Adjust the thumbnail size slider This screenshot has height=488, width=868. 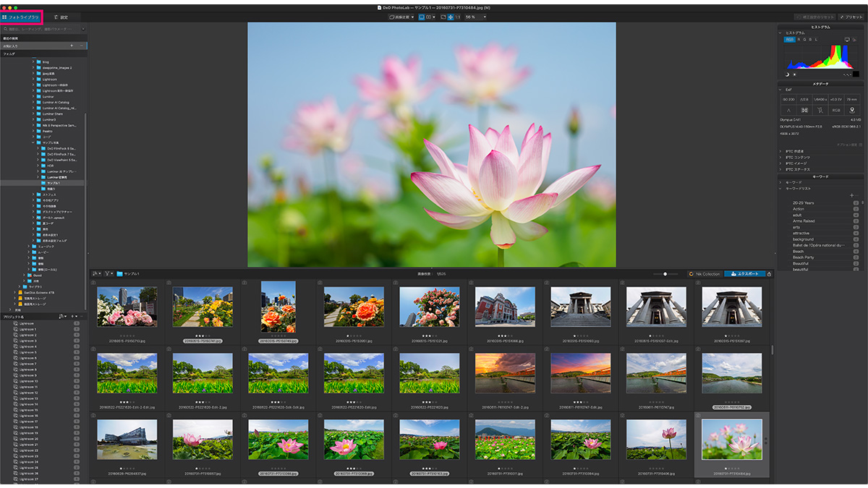click(665, 274)
